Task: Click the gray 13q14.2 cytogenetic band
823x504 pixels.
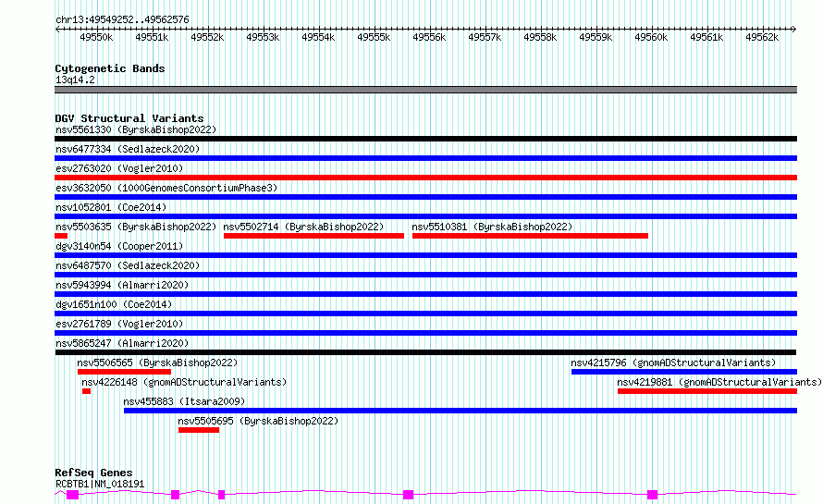Action: click(425, 90)
